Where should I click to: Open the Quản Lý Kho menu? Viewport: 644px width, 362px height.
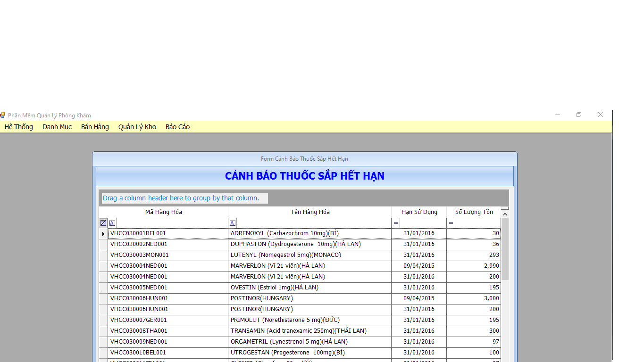click(137, 127)
